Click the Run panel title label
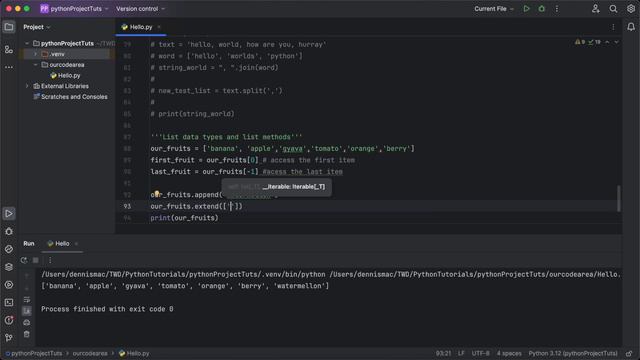 pyautogui.click(x=29, y=244)
